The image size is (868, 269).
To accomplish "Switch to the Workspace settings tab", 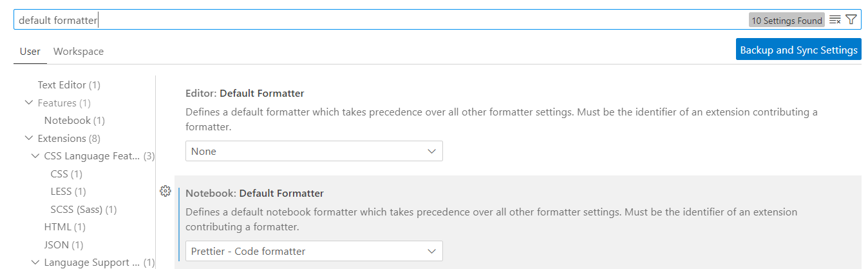I will click(x=79, y=52).
